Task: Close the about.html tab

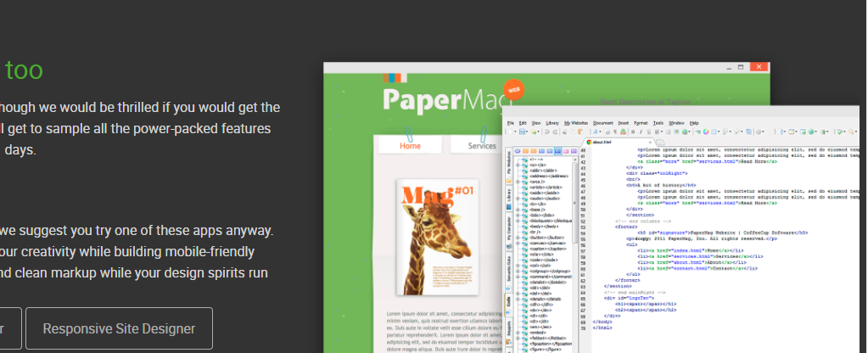Action: tap(650, 143)
